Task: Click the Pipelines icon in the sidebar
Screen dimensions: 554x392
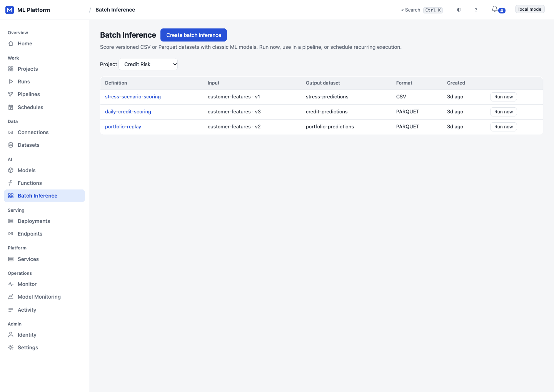Action: tap(11, 94)
